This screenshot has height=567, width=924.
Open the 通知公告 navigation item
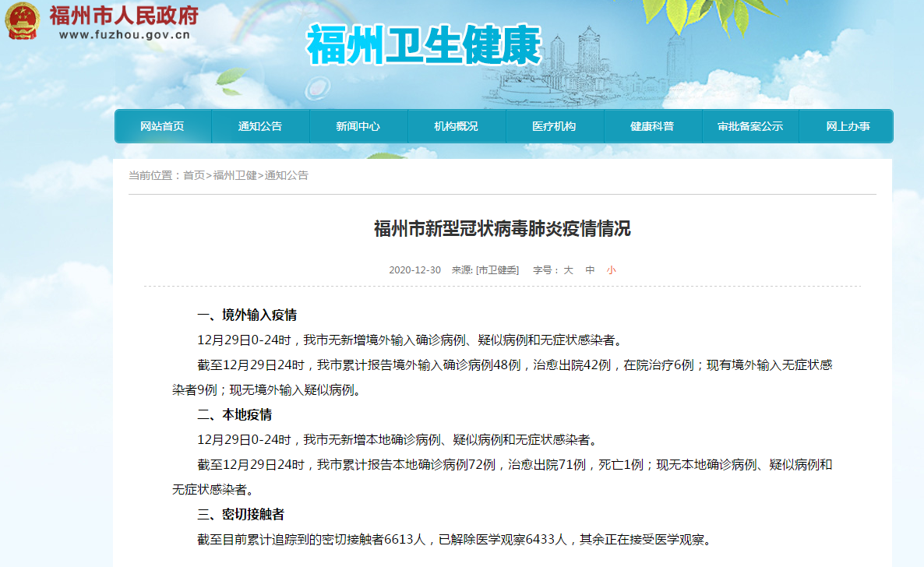(260, 126)
